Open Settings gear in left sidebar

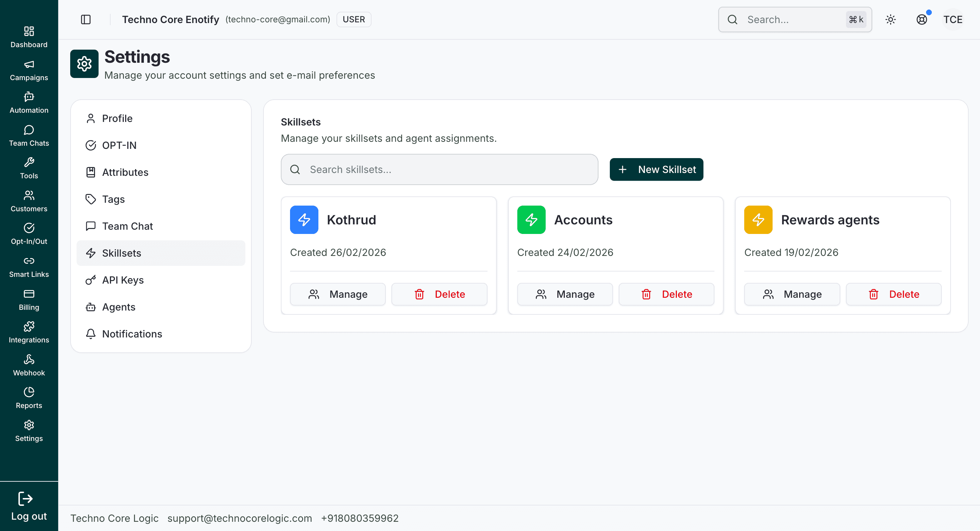click(29, 425)
